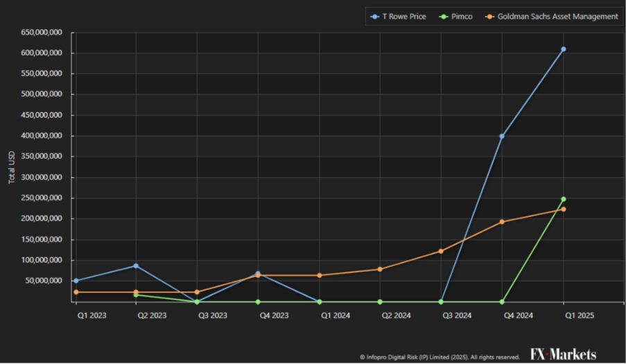Click the 650,000,000 y-axis value
This screenshot has height=364, width=626.
click(42, 33)
